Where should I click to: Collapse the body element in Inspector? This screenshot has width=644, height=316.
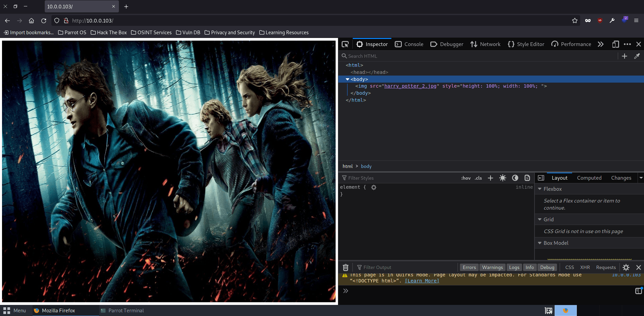pos(347,79)
